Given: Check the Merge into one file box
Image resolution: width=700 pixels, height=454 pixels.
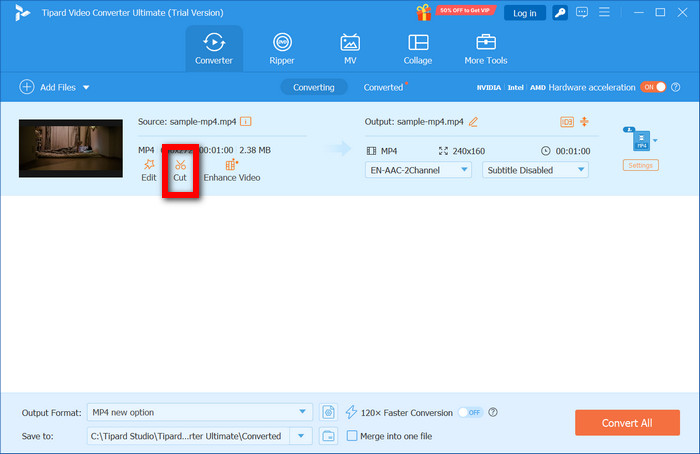Looking at the screenshot, I should click(x=352, y=435).
